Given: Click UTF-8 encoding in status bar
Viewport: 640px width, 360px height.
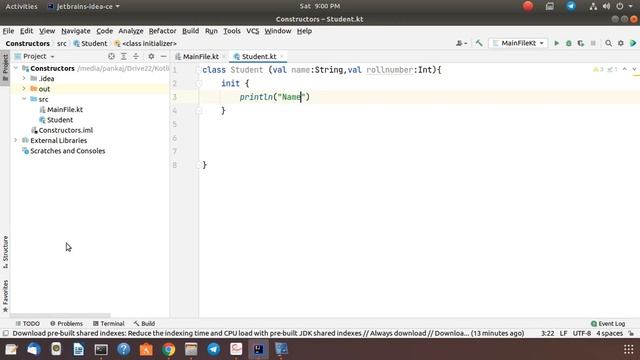Looking at the screenshot, I should click(581, 333).
